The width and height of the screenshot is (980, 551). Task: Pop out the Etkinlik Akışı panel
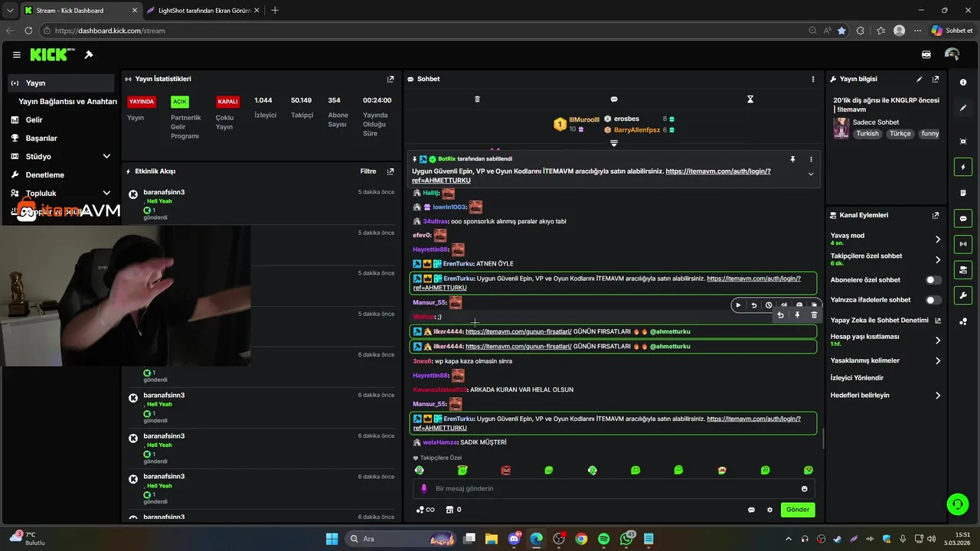(390, 171)
